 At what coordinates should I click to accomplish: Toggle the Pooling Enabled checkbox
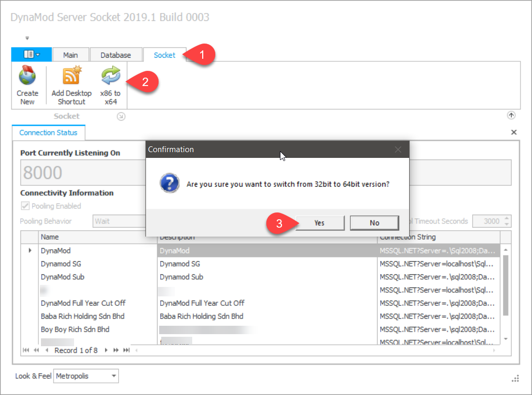tap(25, 206)
